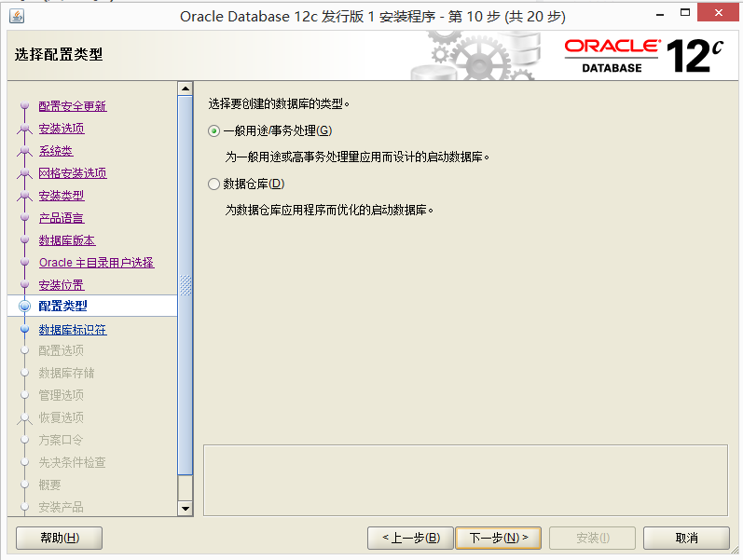The width and height of the screenshot is (743, 560).
Task: Click the step bullet beside 产品语言
Action: (x=24, y=217)
